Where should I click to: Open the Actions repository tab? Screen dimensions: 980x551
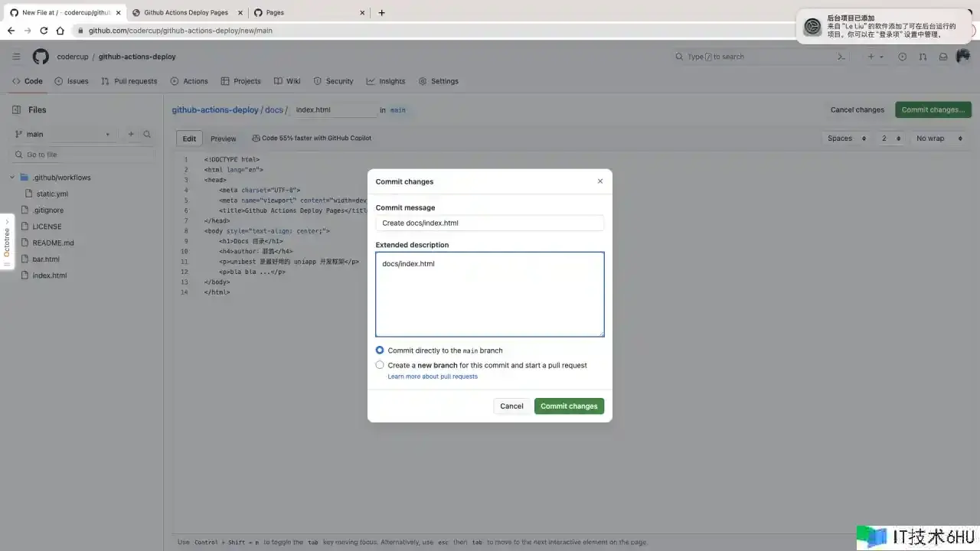point(189,81)
